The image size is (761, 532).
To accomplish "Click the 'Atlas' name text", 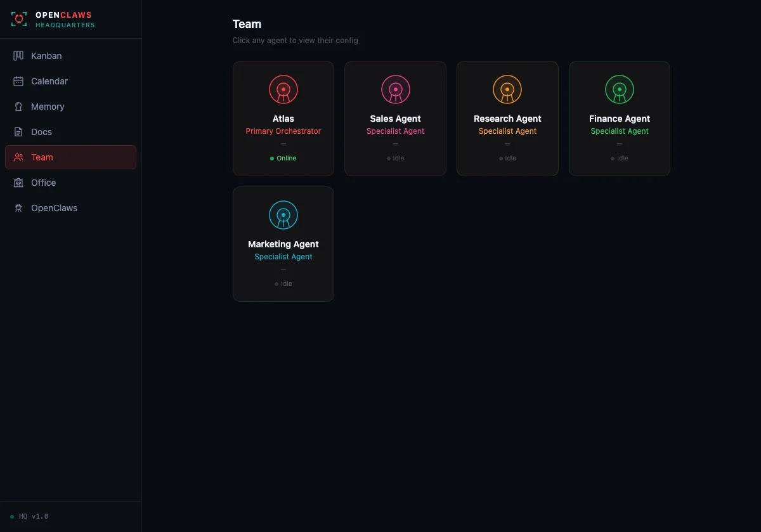I will coord(283,119).
